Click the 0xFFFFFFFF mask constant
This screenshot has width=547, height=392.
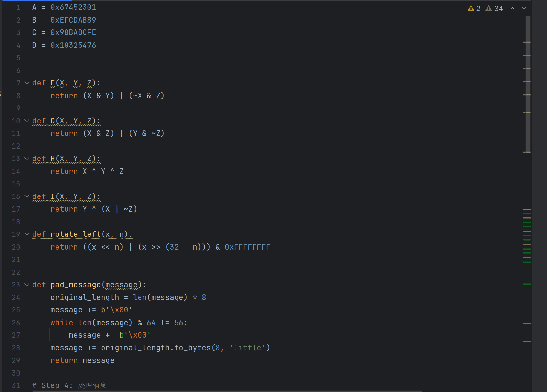tap(247, 247)
